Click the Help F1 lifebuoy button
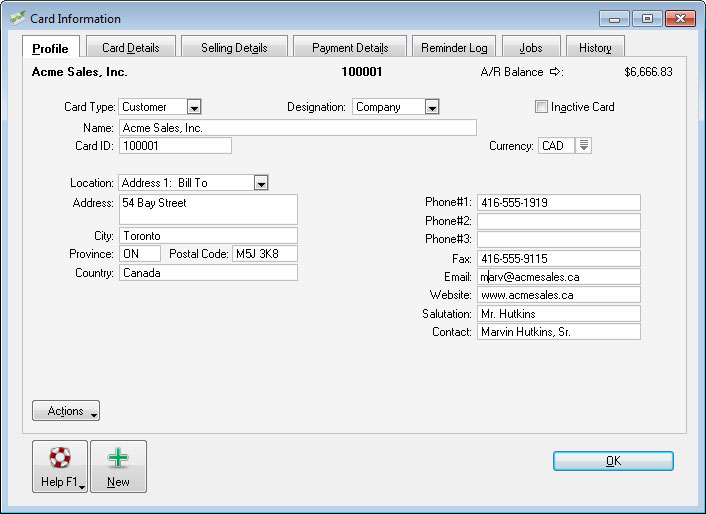The image size is (706, 514). (60, 466)
